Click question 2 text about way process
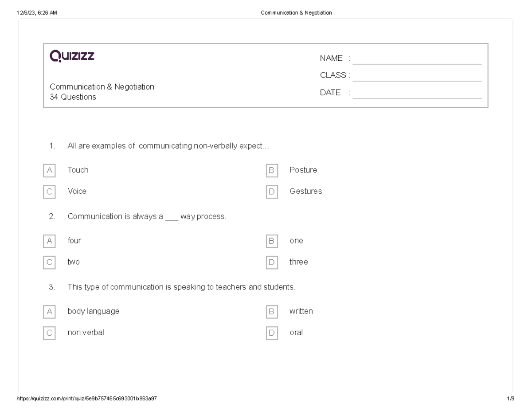Viewport: 532px width, 411px height. pos(147,217)
